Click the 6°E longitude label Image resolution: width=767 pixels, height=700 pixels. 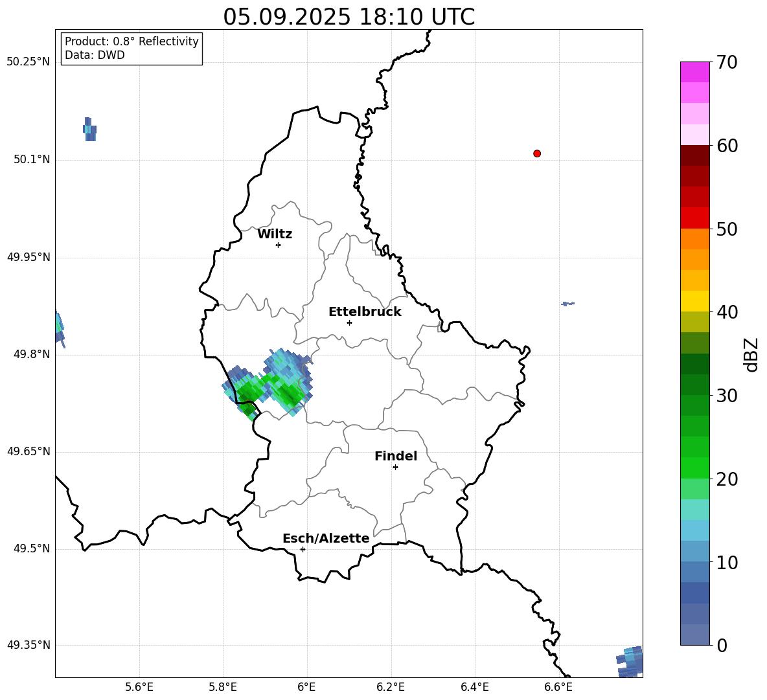point(306,687)
